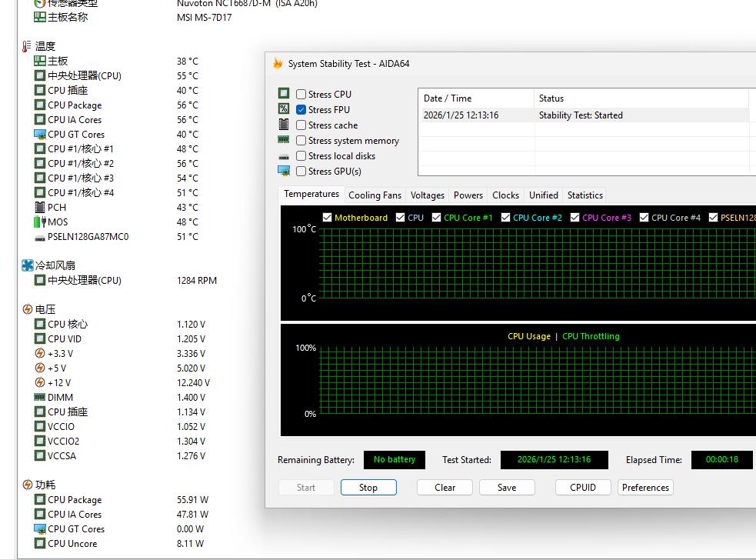
Task: Click the lightning icon next to 电压
Action: tap(28, 309)
